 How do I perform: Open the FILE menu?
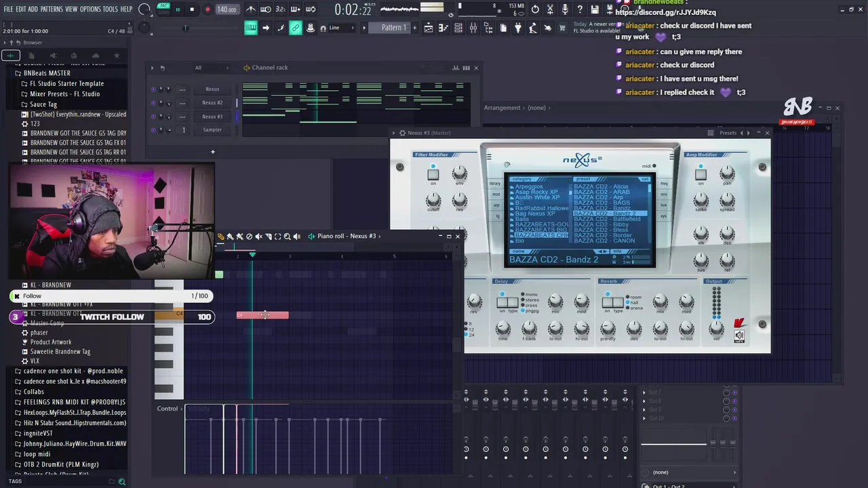click(x=8, y=9)
